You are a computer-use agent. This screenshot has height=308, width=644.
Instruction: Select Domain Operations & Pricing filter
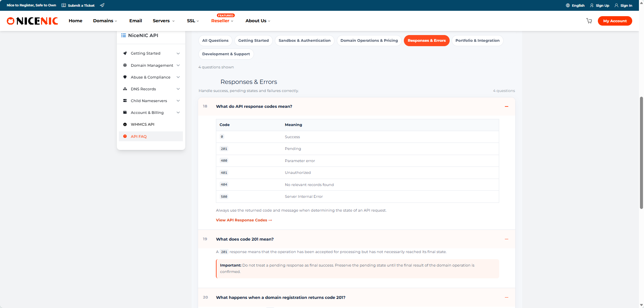coord(369,40)
